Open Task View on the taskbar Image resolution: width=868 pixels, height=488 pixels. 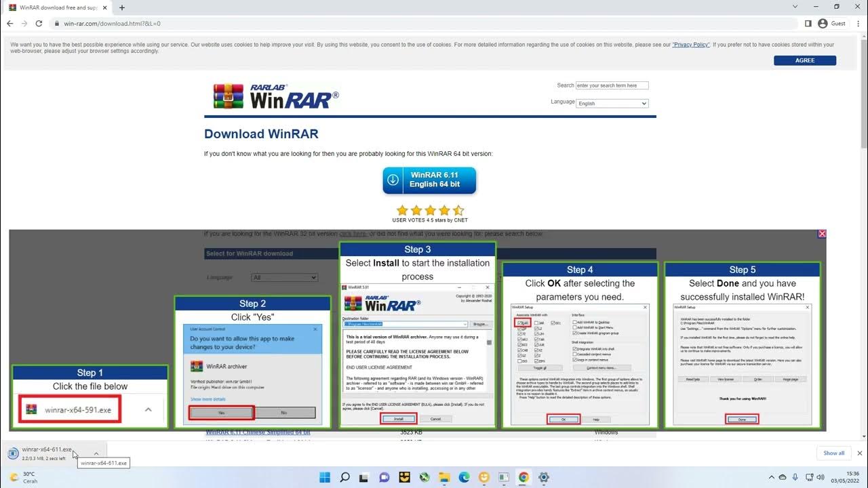(x=365, y=477)
